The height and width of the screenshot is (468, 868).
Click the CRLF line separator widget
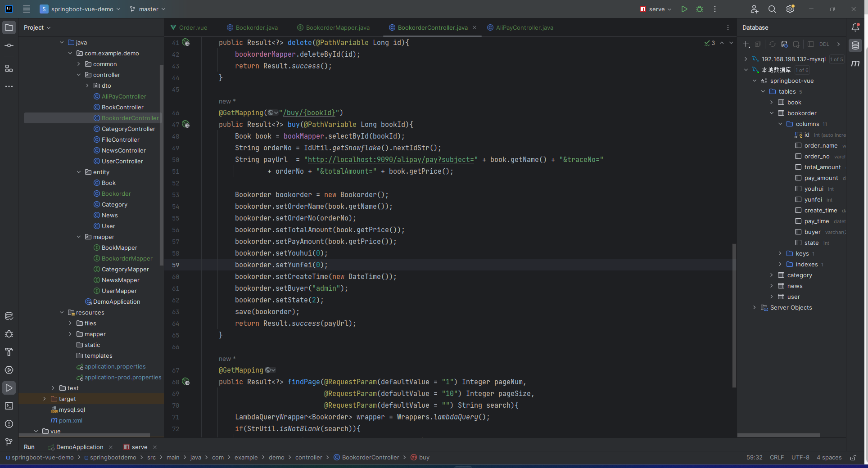[777, 458]
